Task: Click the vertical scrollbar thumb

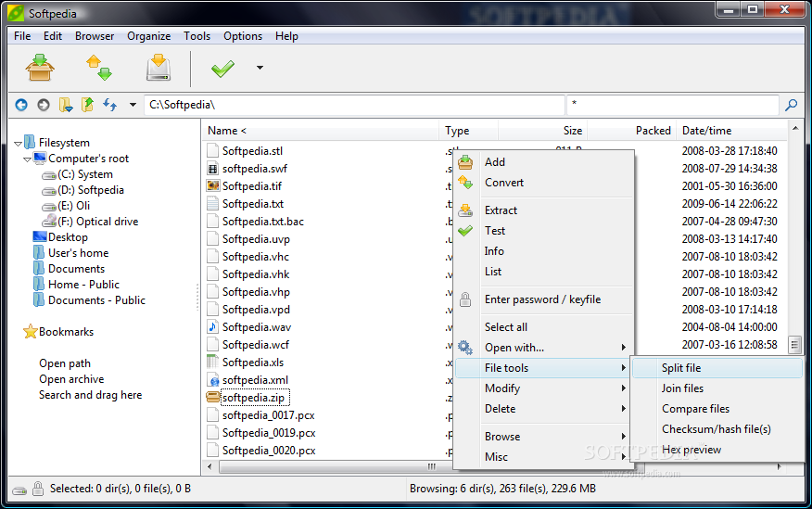Action: tap(794, 344)
